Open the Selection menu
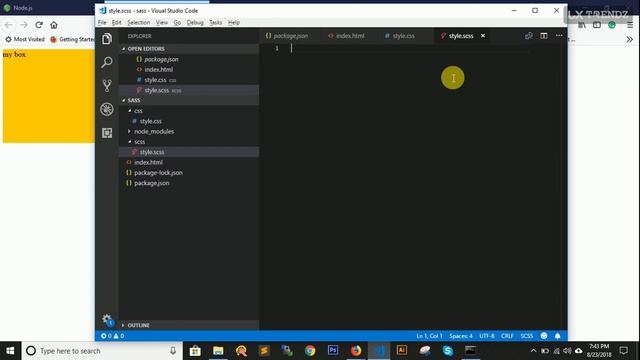Screen dimensions: 640x360 tap(139, 22)
